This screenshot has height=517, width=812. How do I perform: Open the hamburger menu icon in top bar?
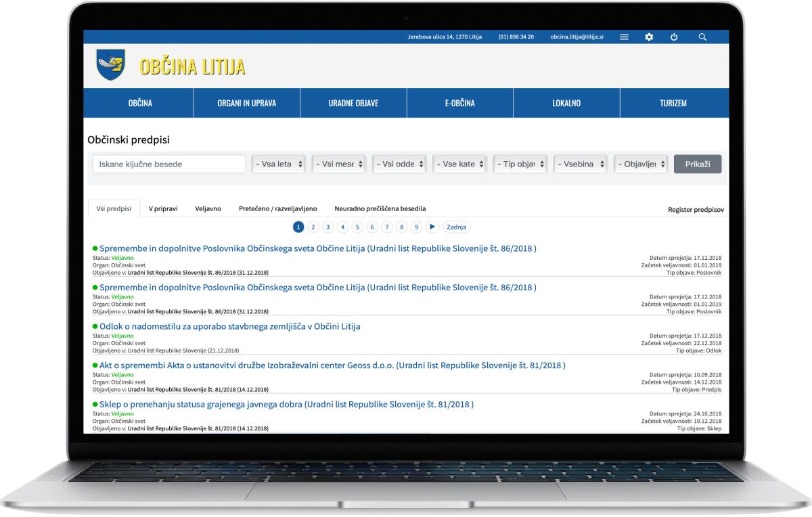click(625, 37)
